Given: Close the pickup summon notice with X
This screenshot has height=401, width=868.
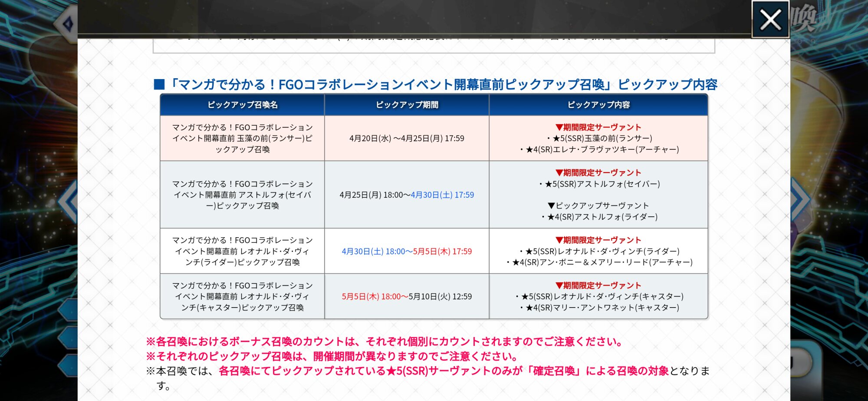Looking at the screenshot, I should point(770,20).
